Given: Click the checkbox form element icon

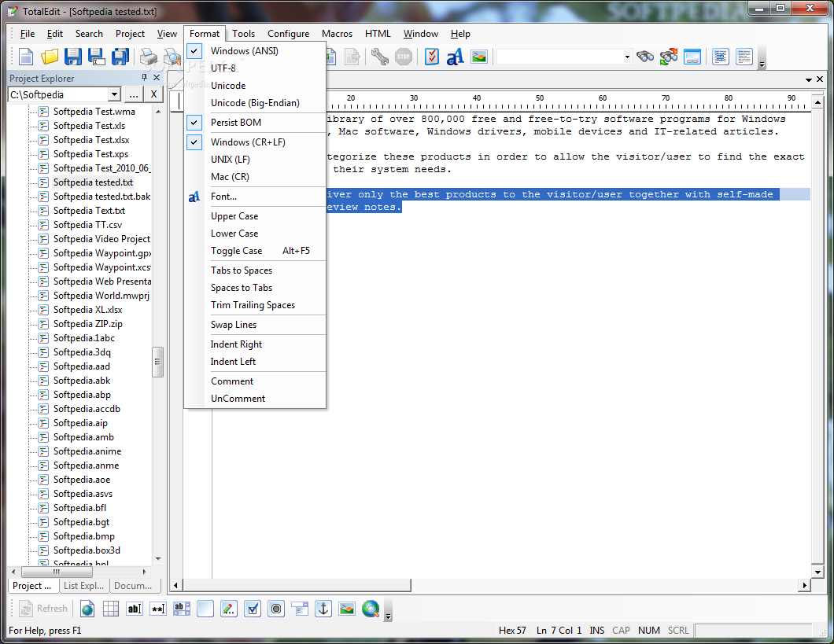Looking at the screenshot, I should [253, 609].
